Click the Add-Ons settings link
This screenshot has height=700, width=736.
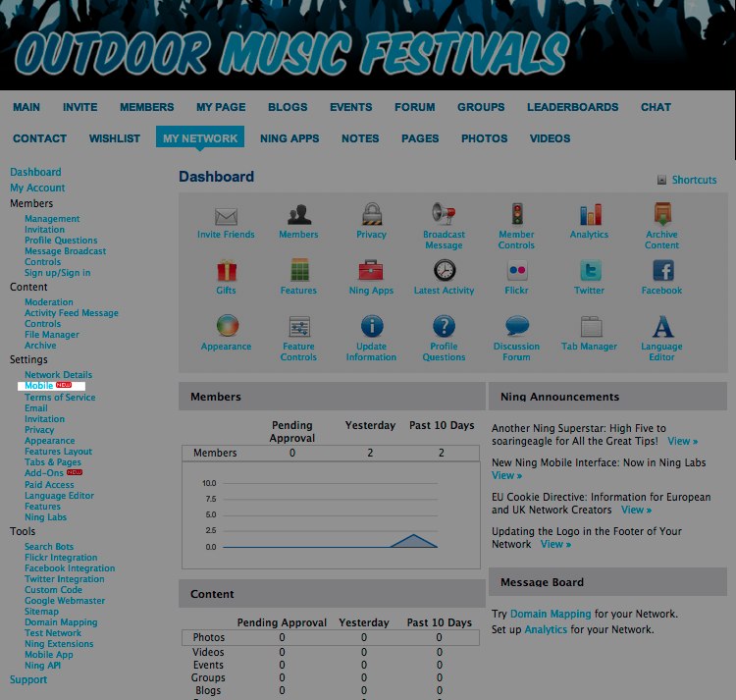[43, 473]
